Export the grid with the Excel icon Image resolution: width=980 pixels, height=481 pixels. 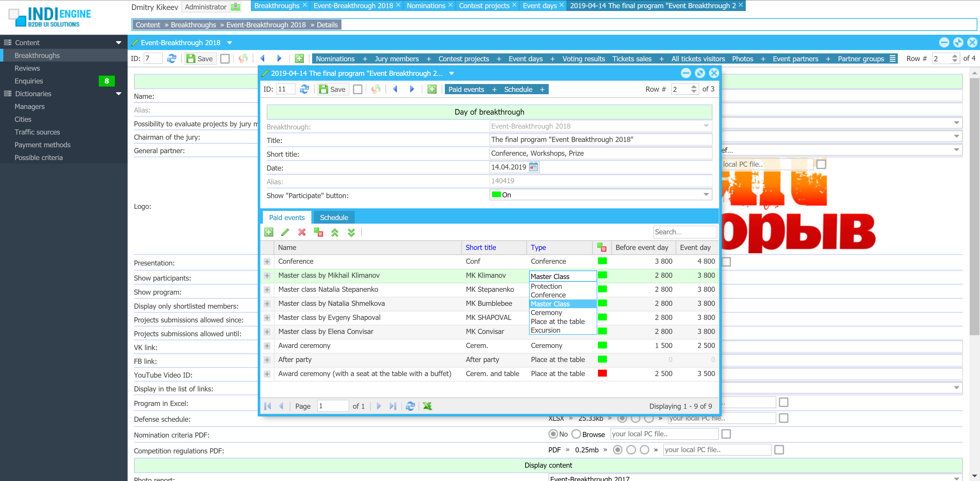pos(427,406)
